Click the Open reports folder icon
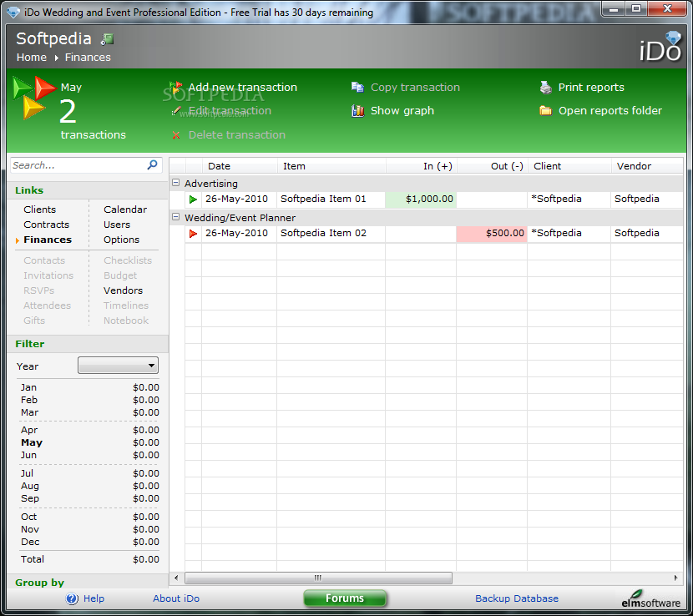Image resolution: width=693 pixels, height=616 pixels. [546, 110]
